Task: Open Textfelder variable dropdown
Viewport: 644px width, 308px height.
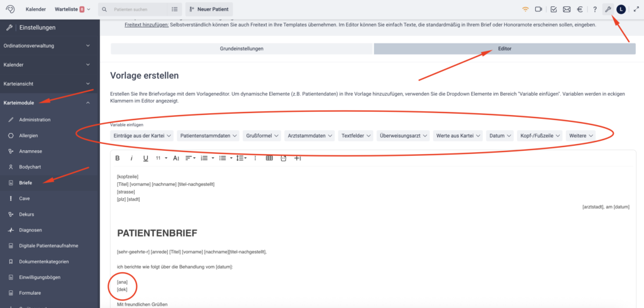Action: [x=356, y=136]
